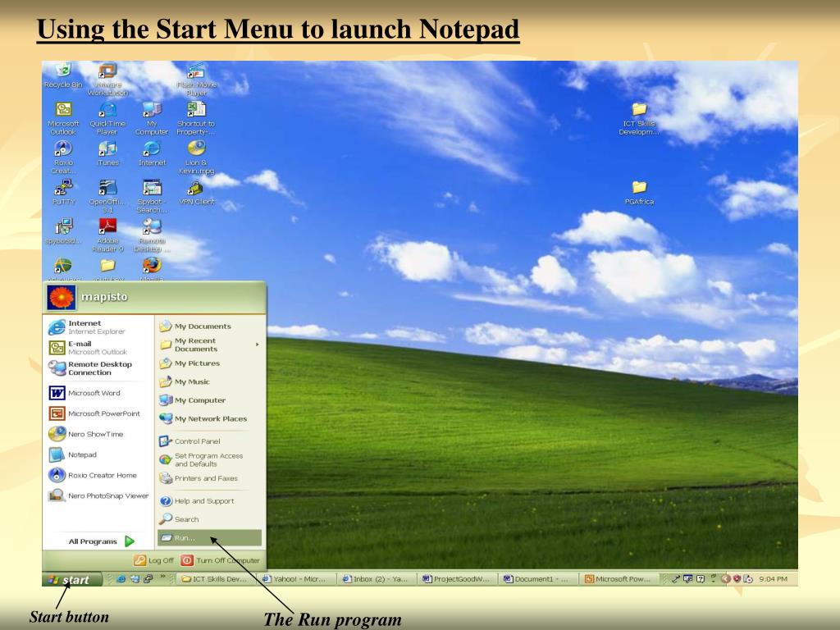Image resolution: width=840 pixels, height=630 pixels.
Task: Select the Remote Desktop shortcut on the desktop
Action: [x=152, y=235]
